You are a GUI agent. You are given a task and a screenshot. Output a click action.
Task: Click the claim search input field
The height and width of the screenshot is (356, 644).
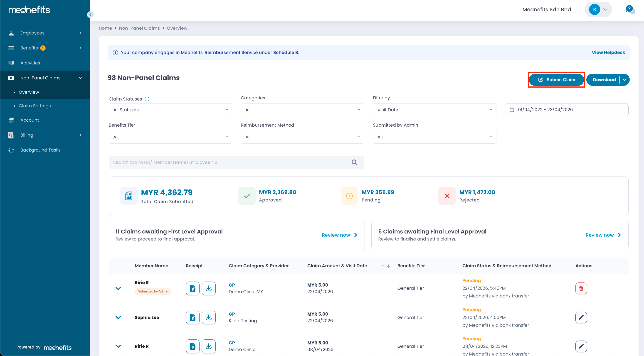click(x=230, y=162)
